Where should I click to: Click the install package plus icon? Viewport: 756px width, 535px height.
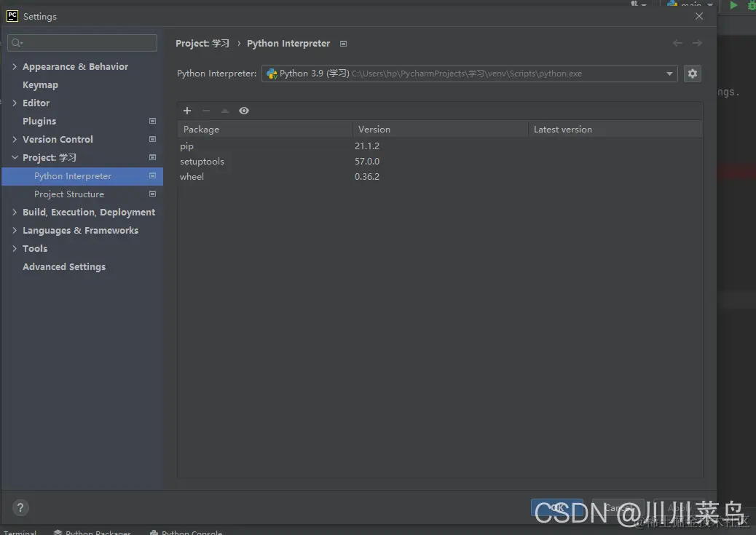[187, 111]
